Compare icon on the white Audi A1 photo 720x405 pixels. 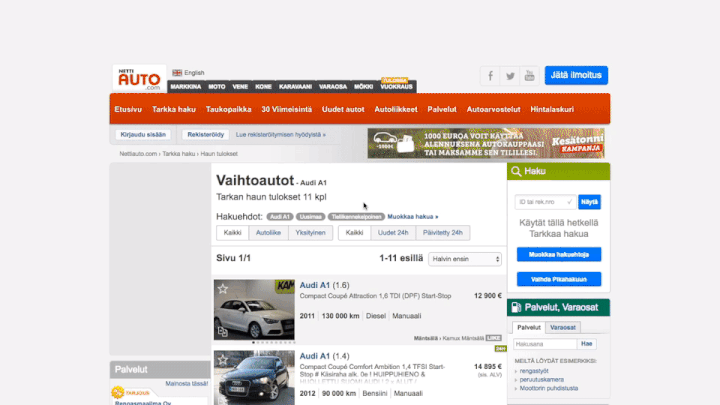click(x=223, y=332)
